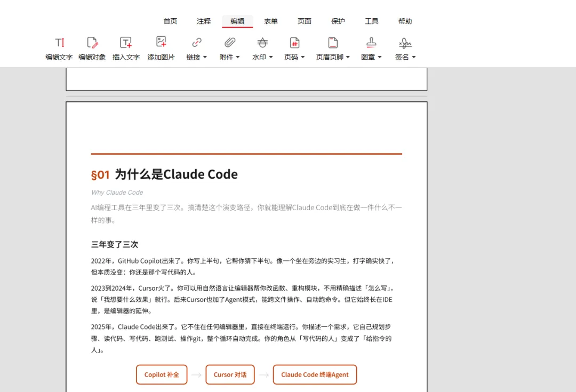
Task: Click the 链接 chain link icon
Action: [x=196, y=43]
